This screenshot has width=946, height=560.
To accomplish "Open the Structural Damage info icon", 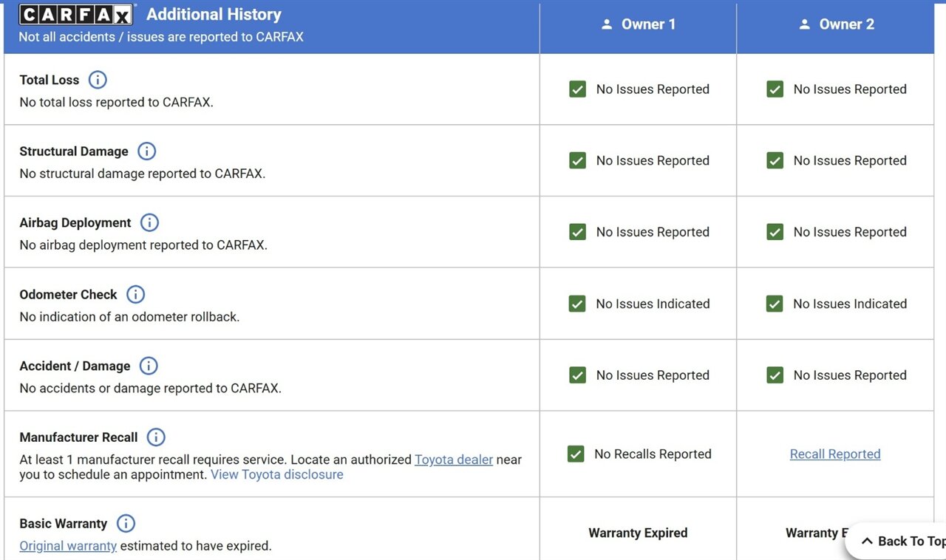I will pos(147,151).
